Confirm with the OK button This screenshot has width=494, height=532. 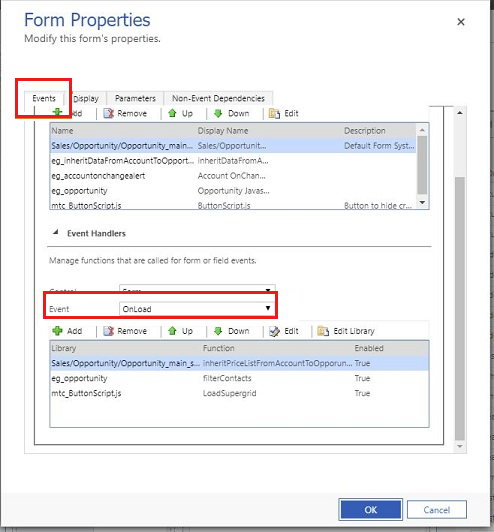tap(370, 509)
